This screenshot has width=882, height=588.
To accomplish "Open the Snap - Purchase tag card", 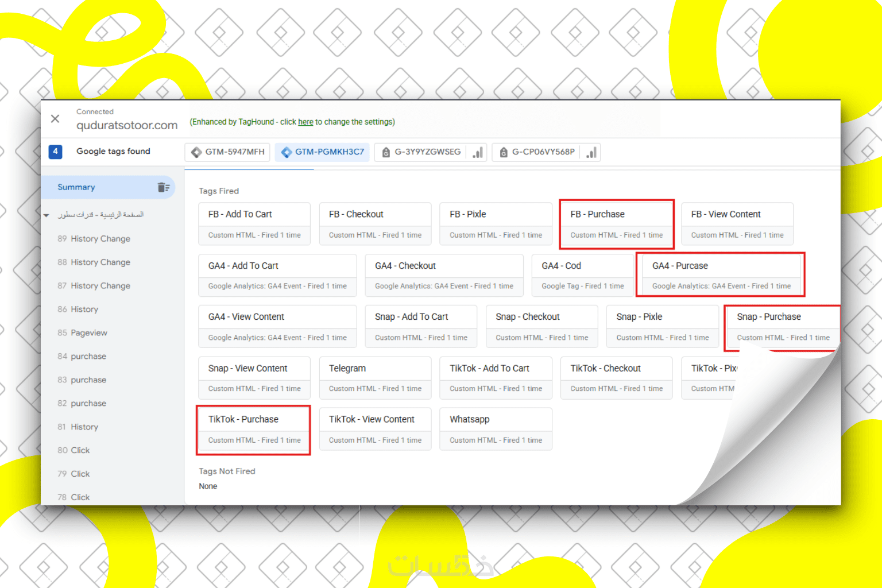I will click(x=782, y=327).
